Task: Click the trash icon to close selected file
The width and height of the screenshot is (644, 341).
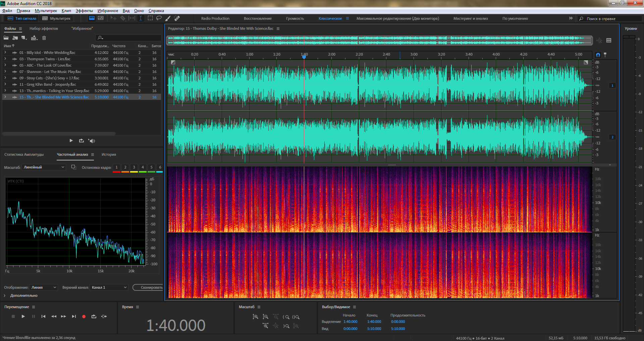Action: click(x=44, y=38)
